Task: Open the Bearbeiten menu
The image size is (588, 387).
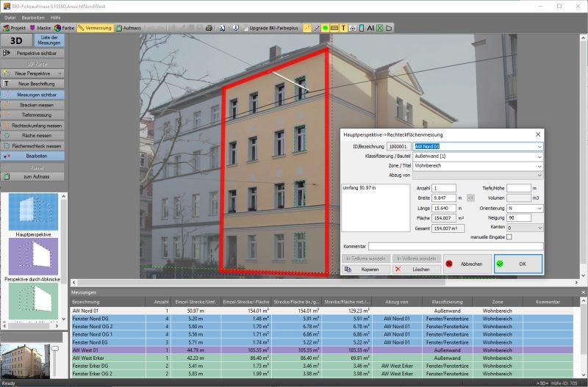Action: [35, 16]
